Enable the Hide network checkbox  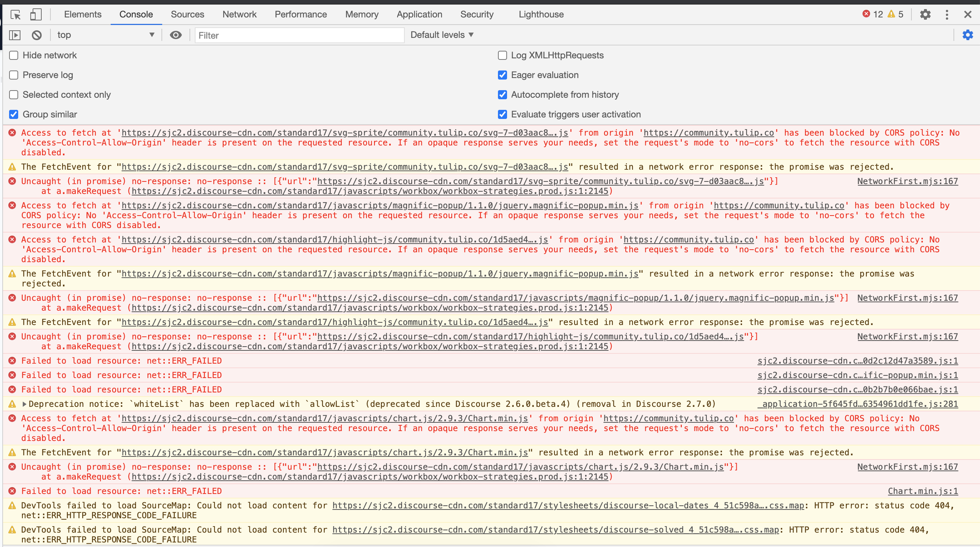pyautogui.click(x=14, y=55)
